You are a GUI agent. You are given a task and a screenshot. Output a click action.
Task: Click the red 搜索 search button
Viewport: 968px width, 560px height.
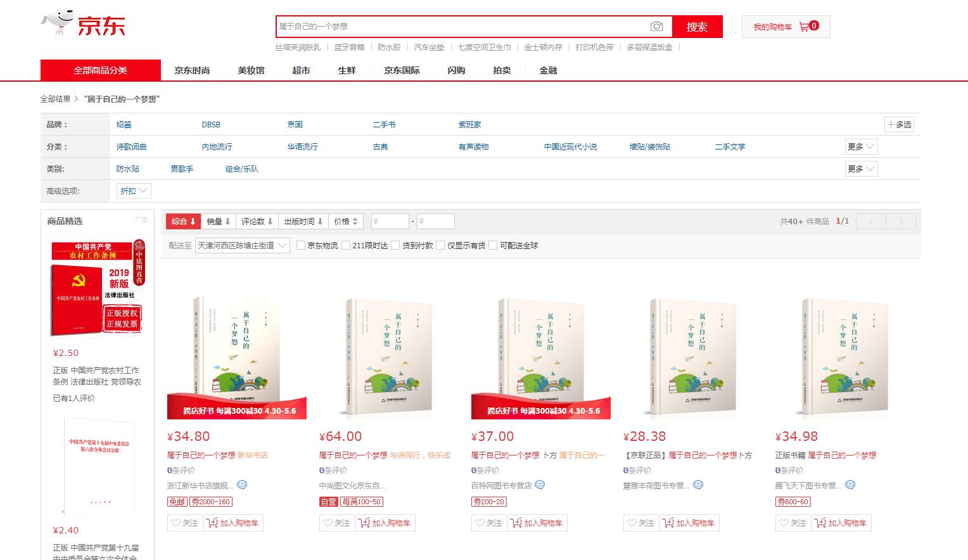tap(697, 27)
